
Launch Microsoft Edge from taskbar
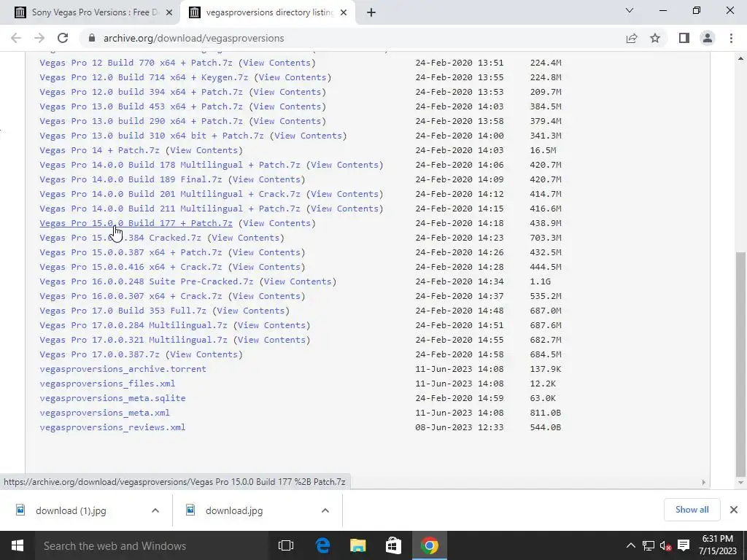[322, 545]
